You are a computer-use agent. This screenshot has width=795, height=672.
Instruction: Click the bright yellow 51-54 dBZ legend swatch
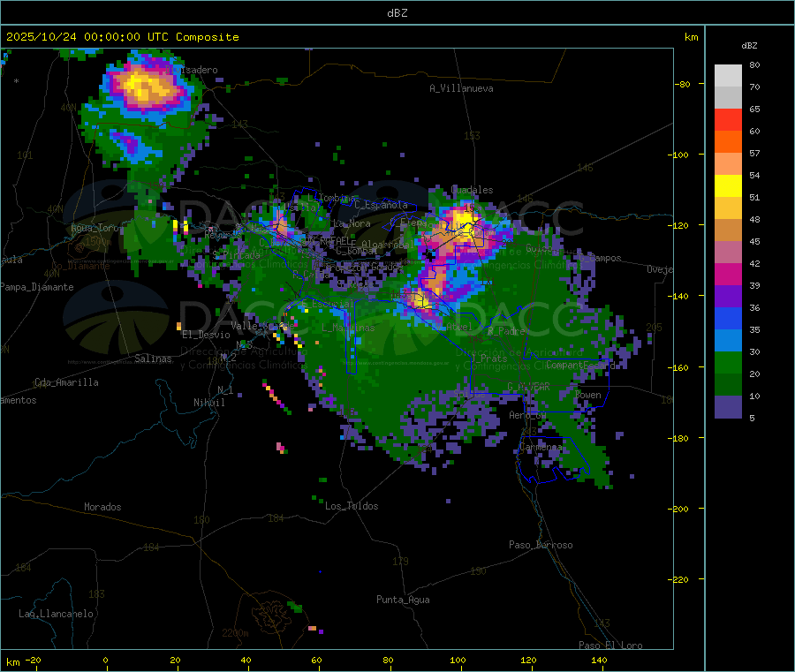click(x=728, y=186)
